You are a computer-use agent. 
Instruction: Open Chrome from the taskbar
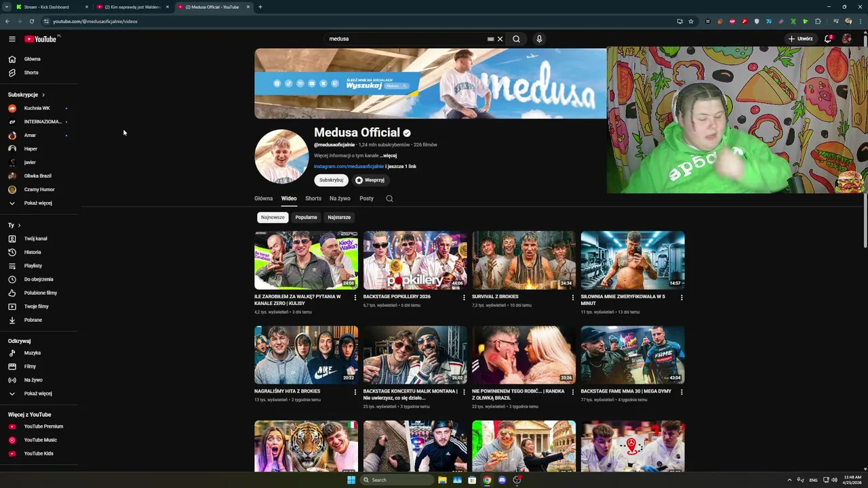[x=487, y=480]
